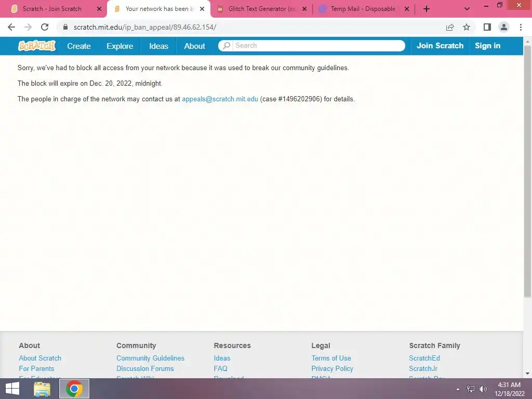Switch to Scratch - Join Scratch tab
532x399 pixels.
pos(52,9)
